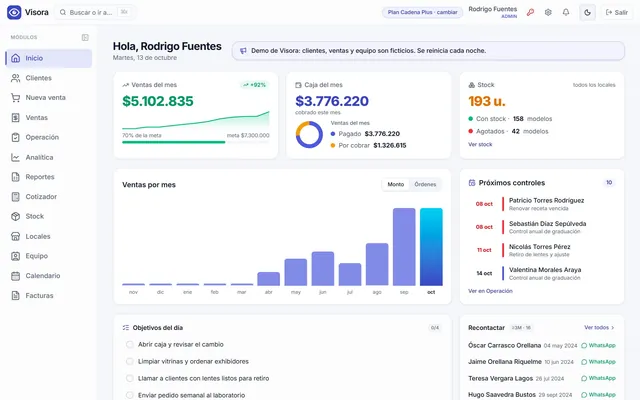Check Abrir caja y revisar el cambio

point(129,344)
